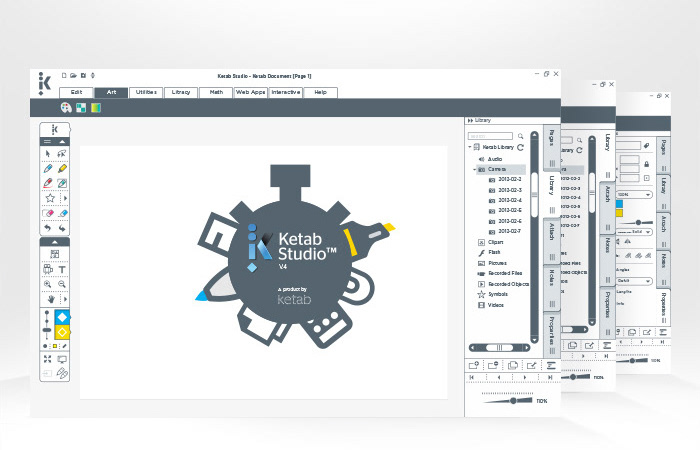This screenshot has height=450, width=700.
Task: Select the yellow highlighter tool
Action: 62,168
